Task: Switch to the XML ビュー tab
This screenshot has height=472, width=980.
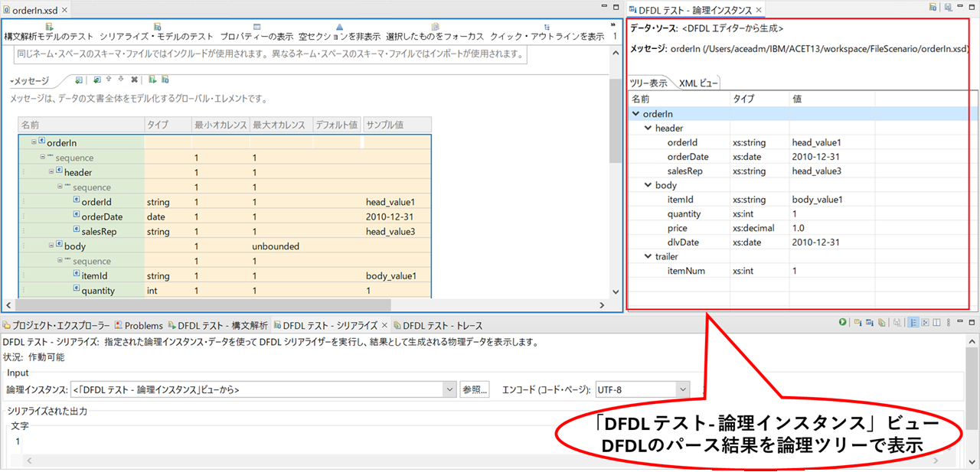Action: [697, 83]
